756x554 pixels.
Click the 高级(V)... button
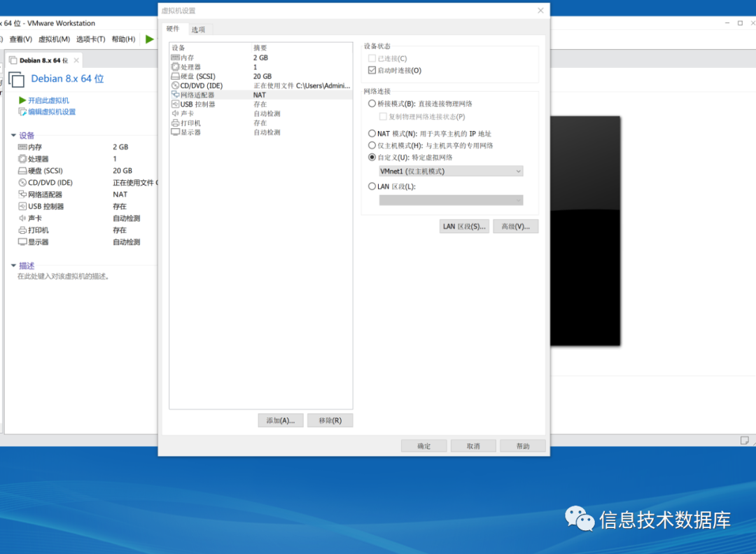[515, 226]
